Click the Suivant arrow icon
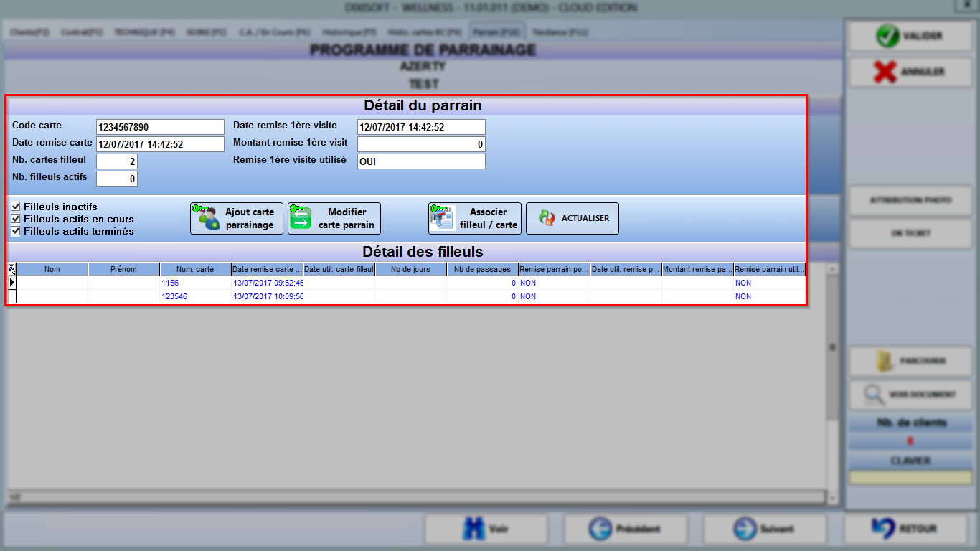Viewport: 980px width, 551px height. pos(745,529)
